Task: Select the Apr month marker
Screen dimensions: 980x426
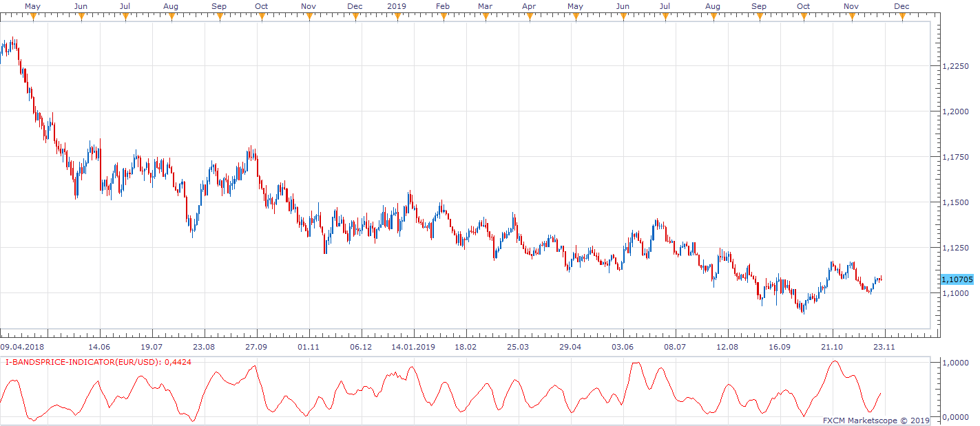Action: (529, 6)
